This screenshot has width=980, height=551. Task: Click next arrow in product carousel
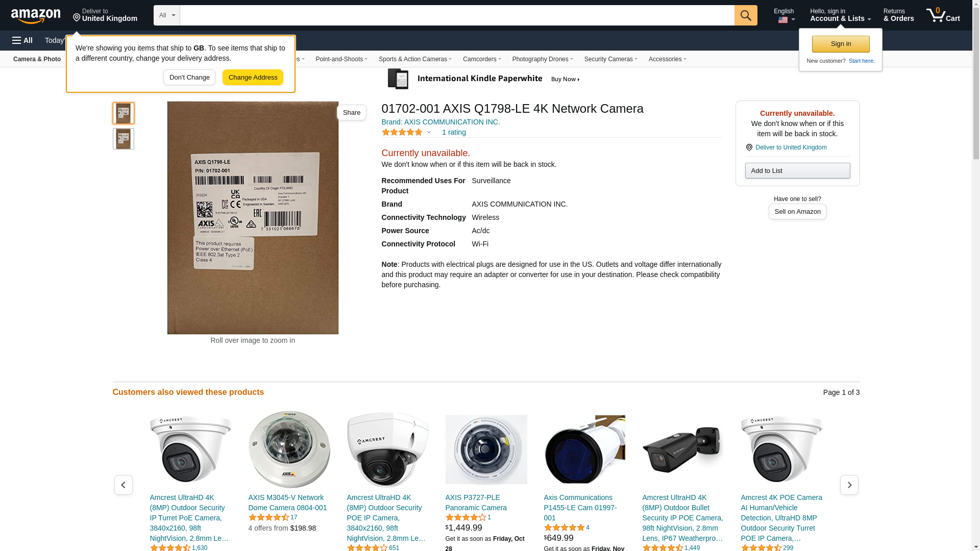(849, 485)
